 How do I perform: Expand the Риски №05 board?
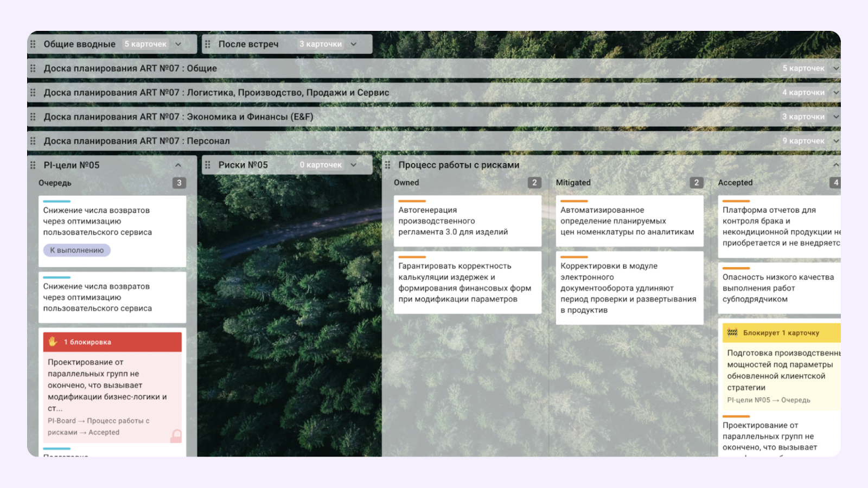[354, 165]
